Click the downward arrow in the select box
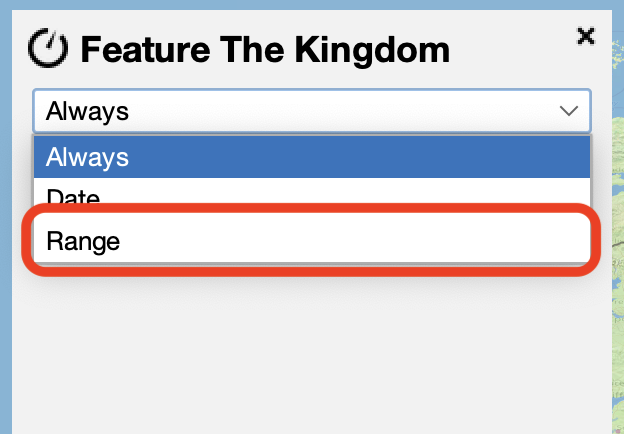This screenshot has height=434, width=624. click(x=569, y=111)
